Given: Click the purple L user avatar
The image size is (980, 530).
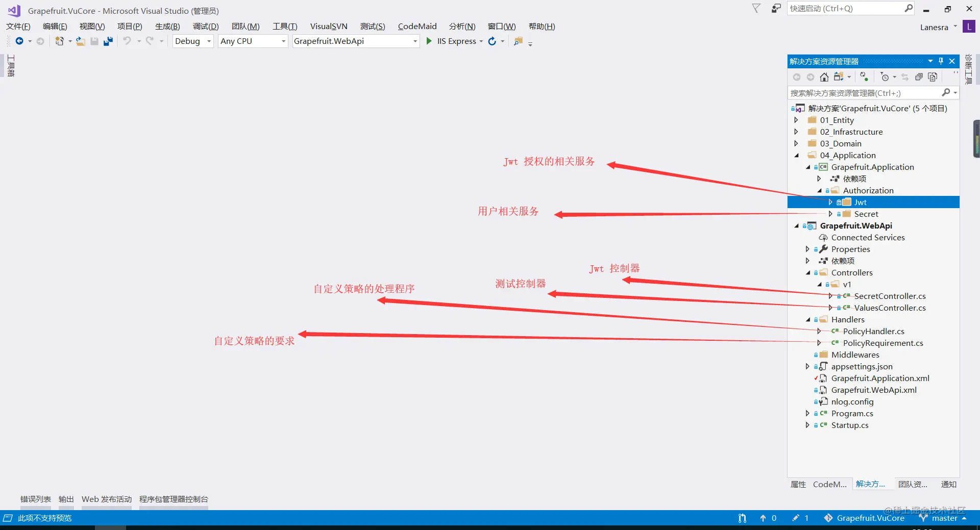Looking at the screenshot, I should pyautogui.click(x=969, y=27).
